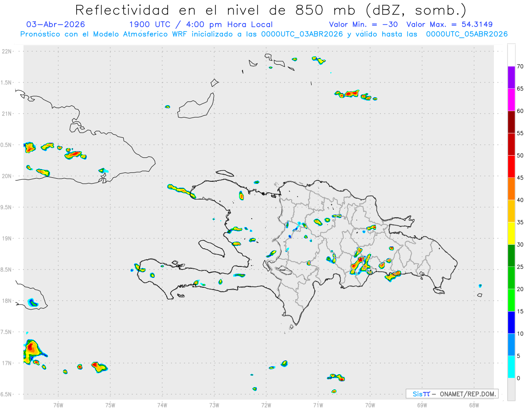Image resolution: width=532 pixels, height=411 pixels.
Task: Click the 18N latitude axis label
Action: click(8, 301)
